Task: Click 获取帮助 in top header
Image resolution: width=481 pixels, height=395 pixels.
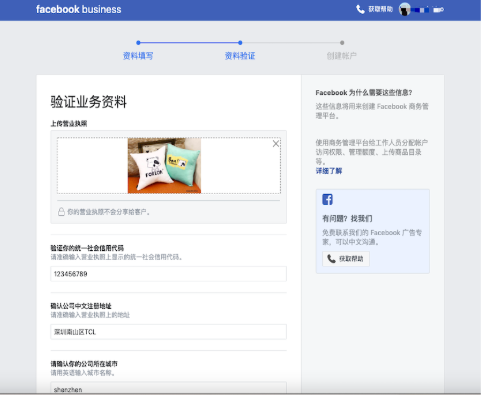Action: [x=380, y=9]
